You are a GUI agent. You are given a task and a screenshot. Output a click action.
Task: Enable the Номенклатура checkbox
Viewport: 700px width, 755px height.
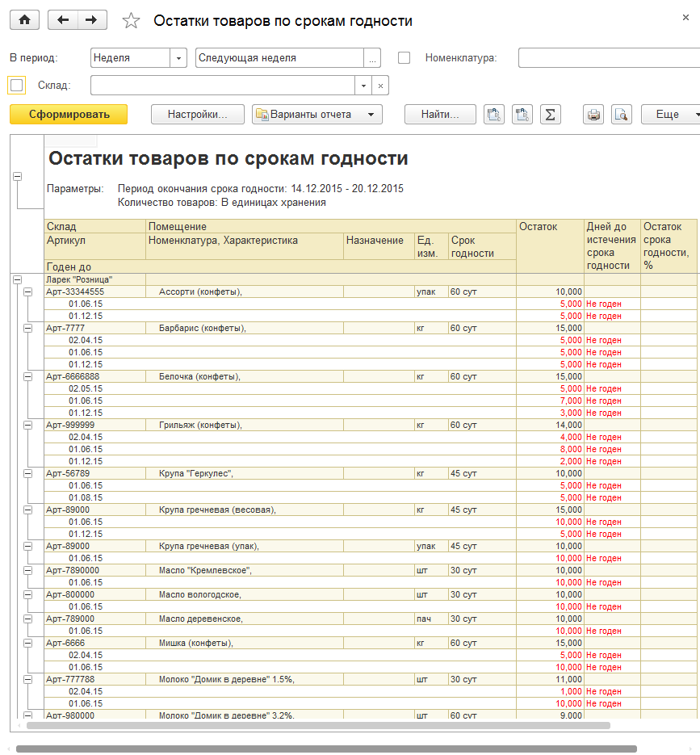click(x=404, y=58)
